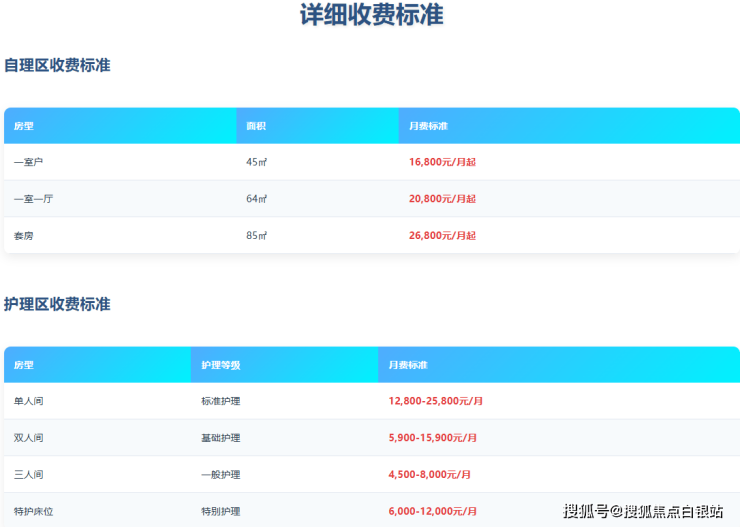
Task: Click the 面积 column header
Action: pos(256,126)
